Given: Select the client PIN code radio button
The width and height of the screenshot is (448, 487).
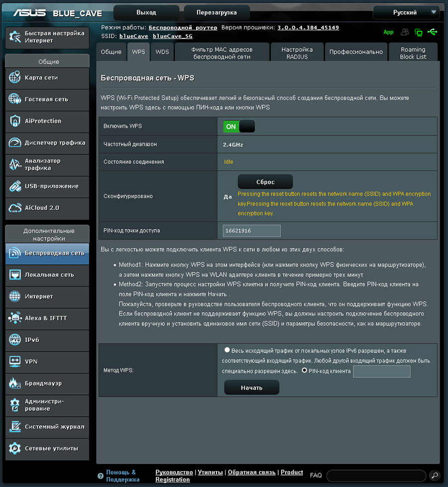Looking at the screenshot, I should (x=304, y=370).
